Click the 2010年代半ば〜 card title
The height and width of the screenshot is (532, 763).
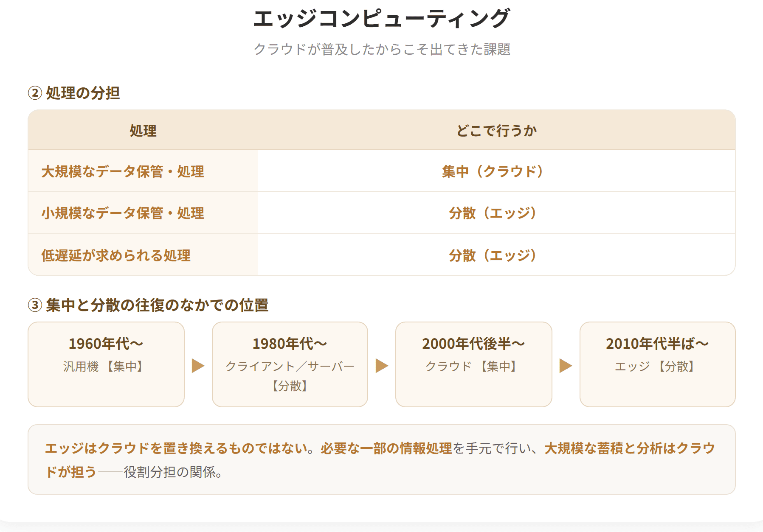tap(658, 344)
